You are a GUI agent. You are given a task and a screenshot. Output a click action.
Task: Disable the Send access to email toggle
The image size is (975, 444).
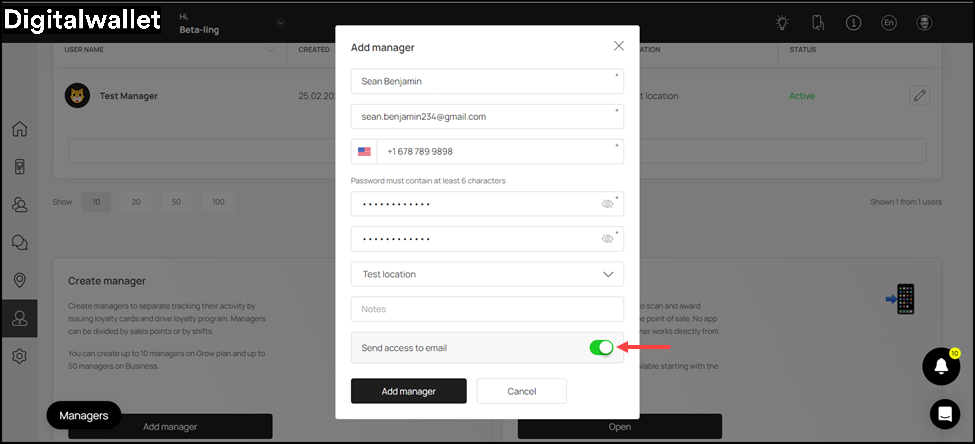pos(601,347)
